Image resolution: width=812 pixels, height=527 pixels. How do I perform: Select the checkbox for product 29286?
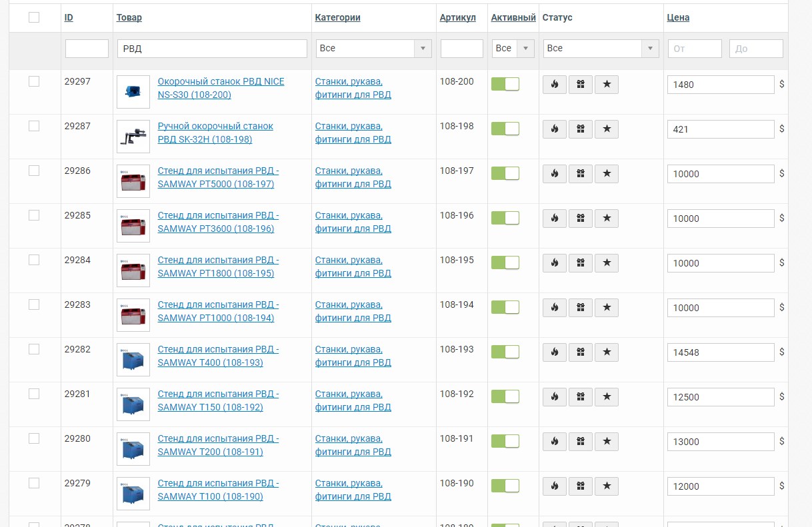coord(34,171)
